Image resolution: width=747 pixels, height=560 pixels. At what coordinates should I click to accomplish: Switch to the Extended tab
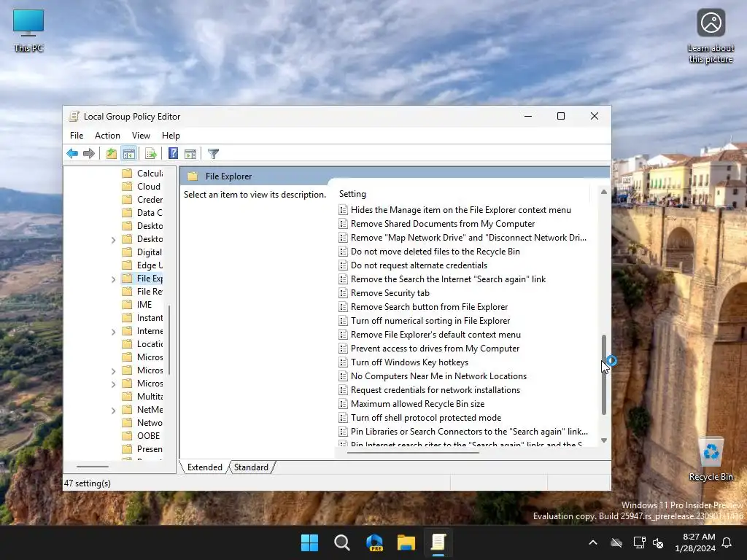(205, 467)
